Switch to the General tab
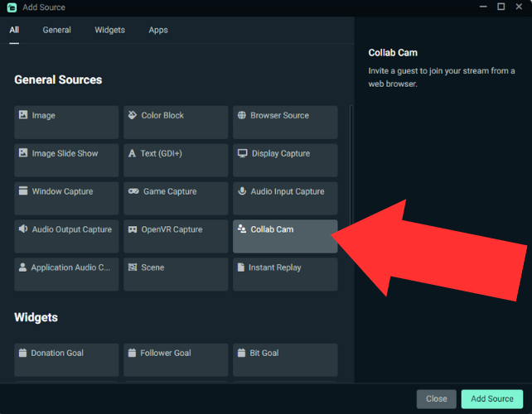This screenshot has height=414, width=532. click(x=56, y=30)
